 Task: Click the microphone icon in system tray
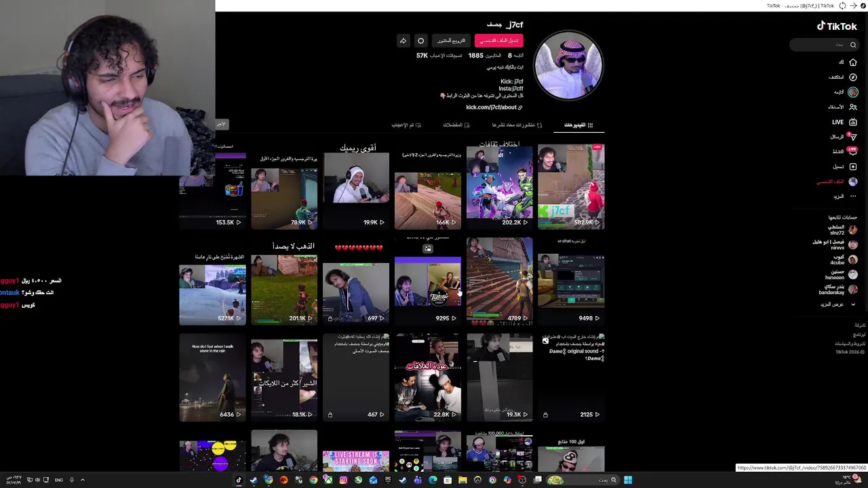[71, 480]
